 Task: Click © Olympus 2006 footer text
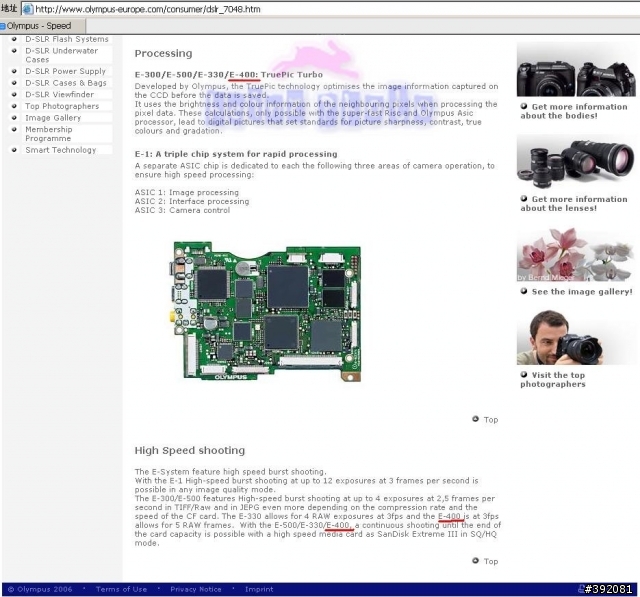point(40,589)
